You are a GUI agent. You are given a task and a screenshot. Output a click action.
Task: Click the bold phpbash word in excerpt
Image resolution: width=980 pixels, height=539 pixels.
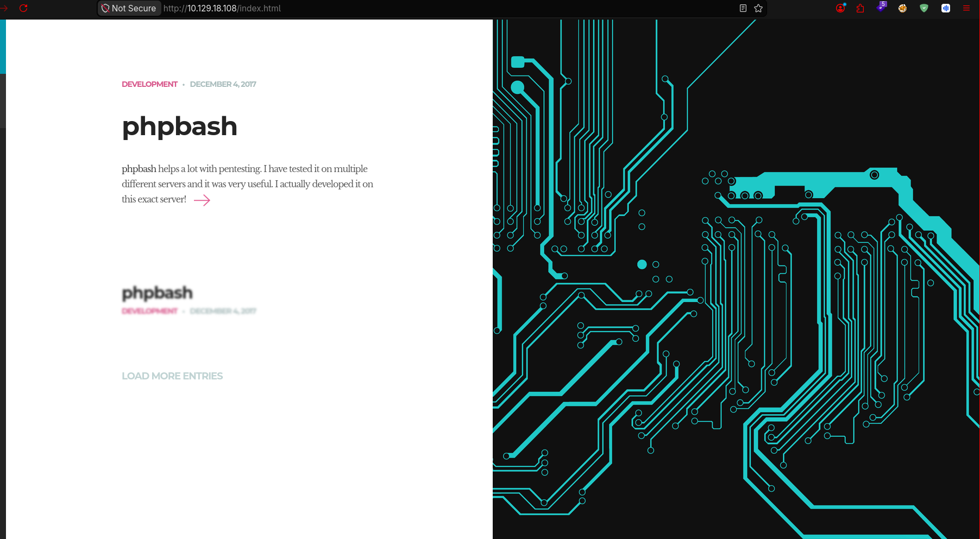click(x=139, y=169)
